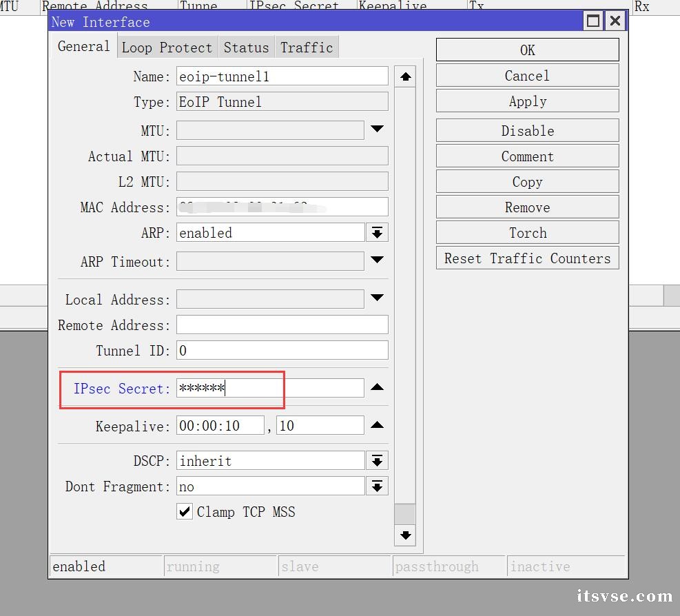
Task: Click the scroll down arrow in dialog
Action: [x=405, y=535]
